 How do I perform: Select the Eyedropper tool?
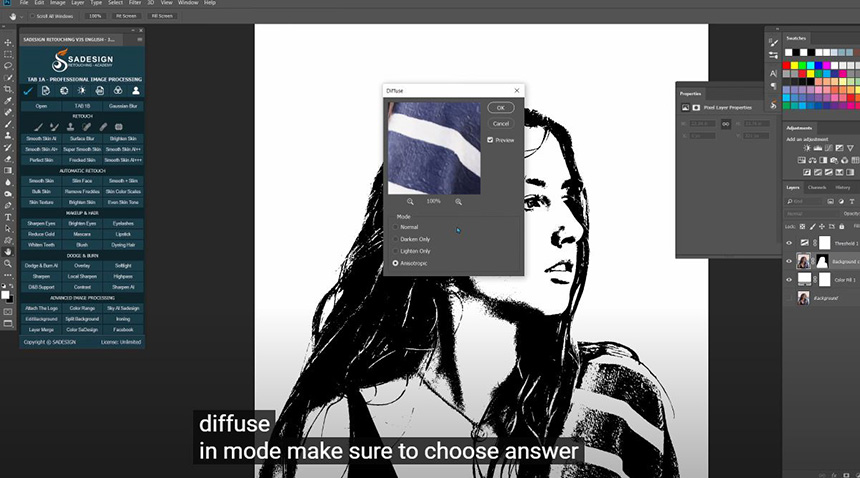pos(8,100)
